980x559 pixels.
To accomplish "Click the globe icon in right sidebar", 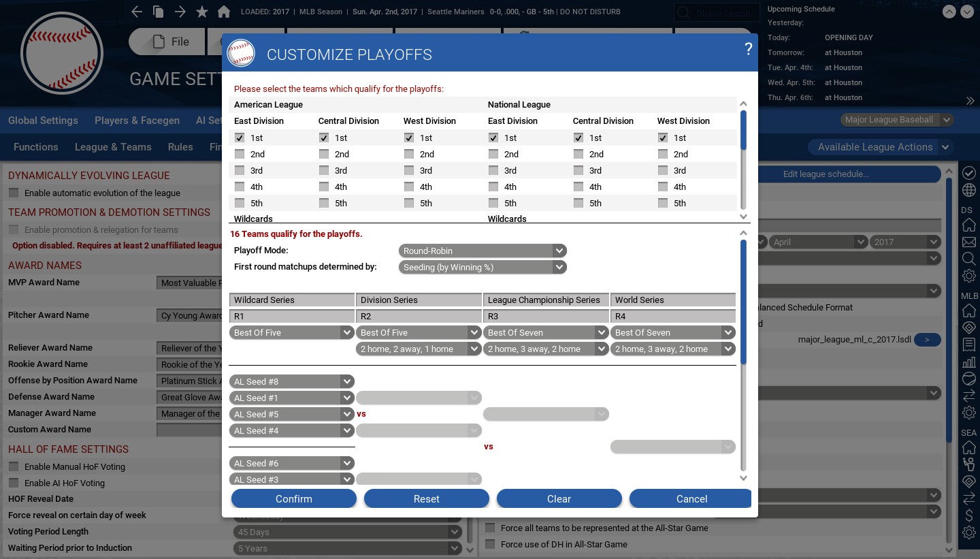I will 969,190.
